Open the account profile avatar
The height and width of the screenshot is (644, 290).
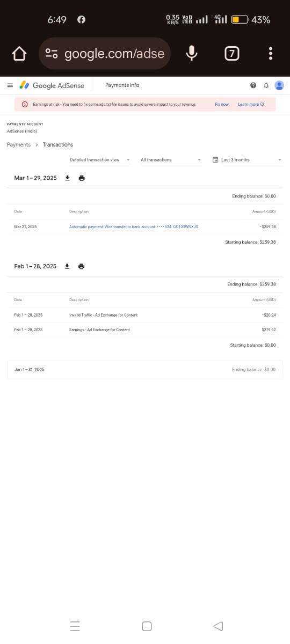coord(279,85)
